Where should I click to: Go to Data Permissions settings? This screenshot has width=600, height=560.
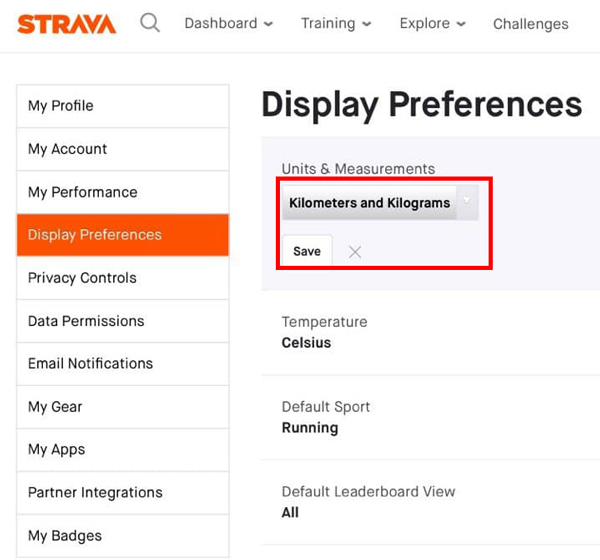[122, 321]
